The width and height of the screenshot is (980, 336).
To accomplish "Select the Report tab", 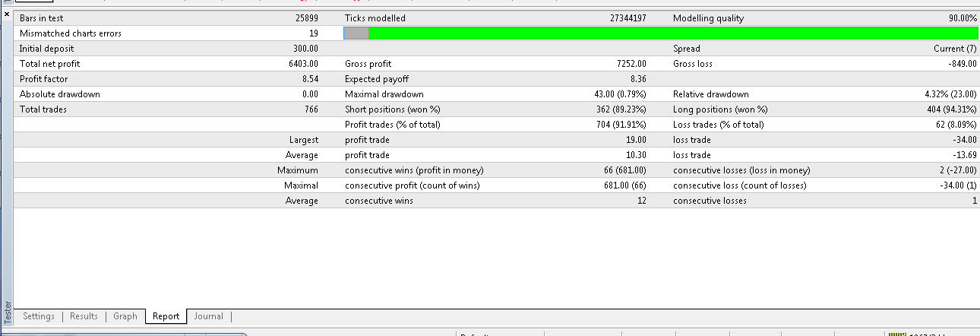I will 166,316.
